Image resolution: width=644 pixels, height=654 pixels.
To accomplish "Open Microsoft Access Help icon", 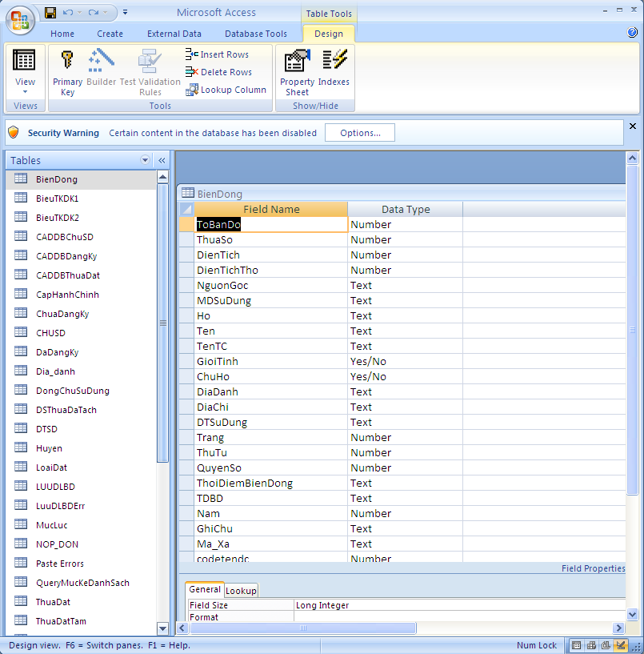I will pos(632,33).
